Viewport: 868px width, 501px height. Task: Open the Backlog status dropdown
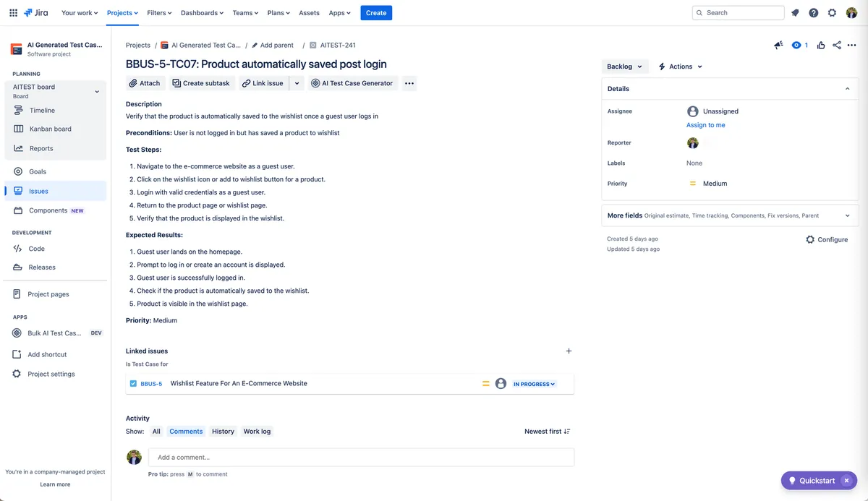[624, 67]
